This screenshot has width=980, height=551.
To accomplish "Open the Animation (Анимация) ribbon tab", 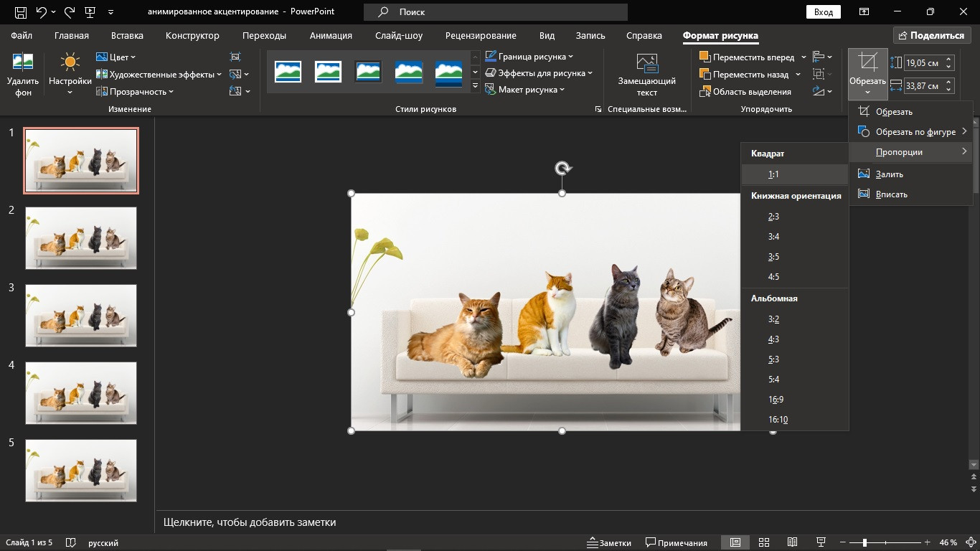I will pyautogui.click(x=331, y=36).
